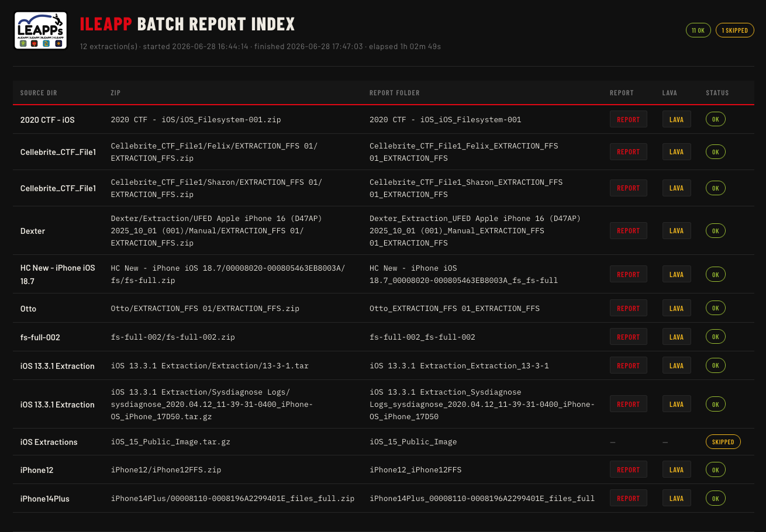
Task: Open LAVA for the 2020 CTF - iOS row
Action: tap(677, 119)
